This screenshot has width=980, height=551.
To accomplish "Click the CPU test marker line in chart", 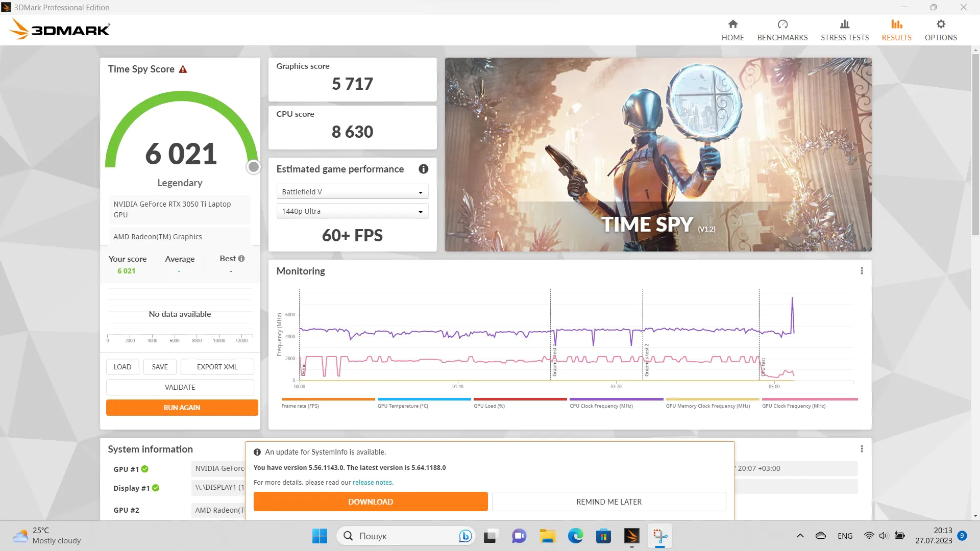I will click(x=759, y=334).
